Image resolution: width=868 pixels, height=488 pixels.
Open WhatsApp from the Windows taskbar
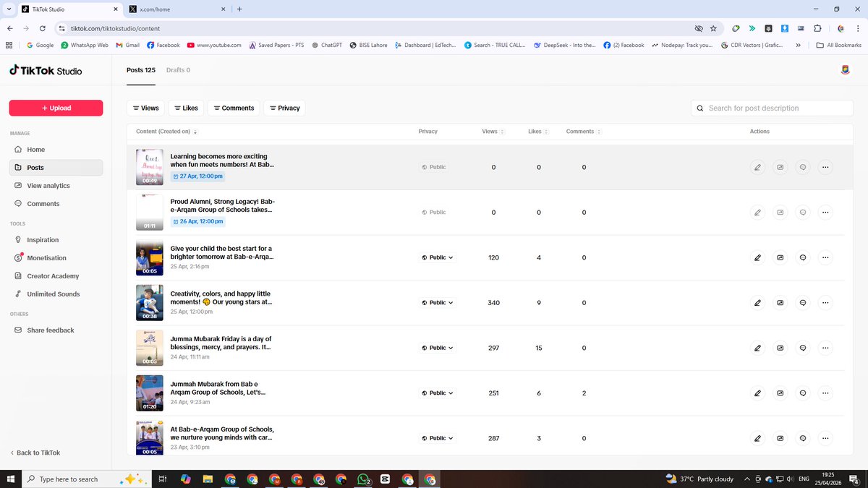click(364, 479)
